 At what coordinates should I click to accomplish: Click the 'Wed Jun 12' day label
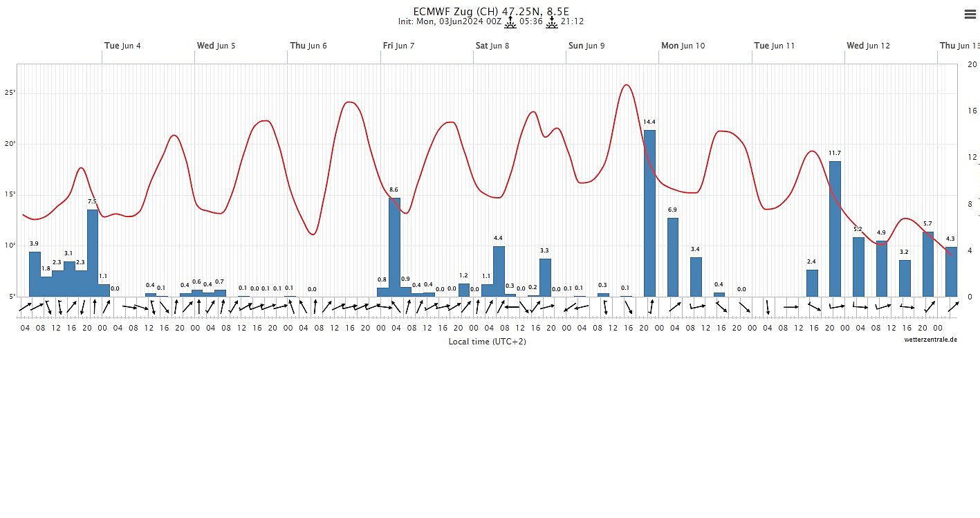pyautogui.click(x=869, y=46)
